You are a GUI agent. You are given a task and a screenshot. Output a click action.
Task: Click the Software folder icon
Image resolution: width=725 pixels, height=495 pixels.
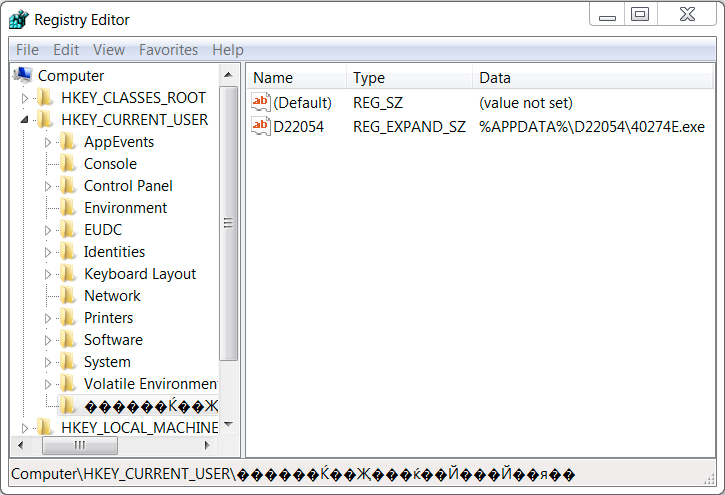68,340
